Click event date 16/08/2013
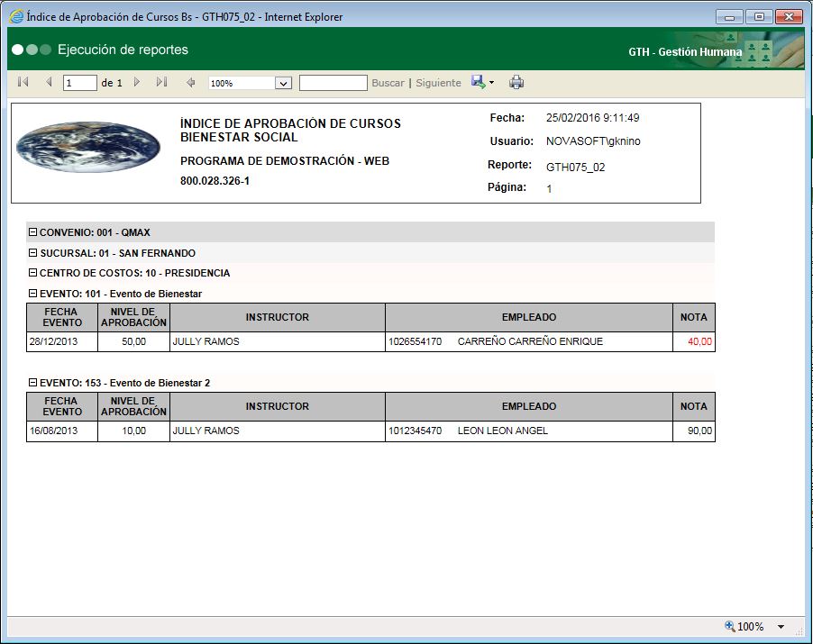Viewport: 813px width, 644px height. (53, 431)
